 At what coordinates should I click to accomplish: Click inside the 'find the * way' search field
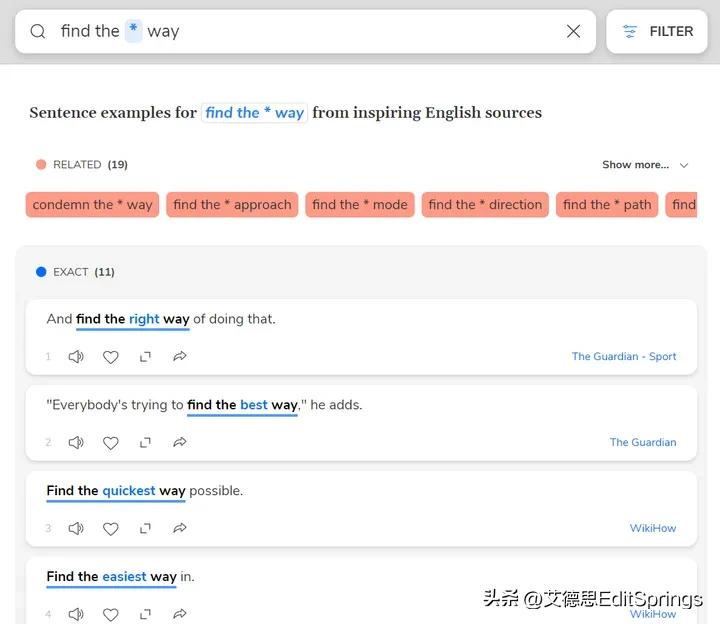tap(305, 31)
